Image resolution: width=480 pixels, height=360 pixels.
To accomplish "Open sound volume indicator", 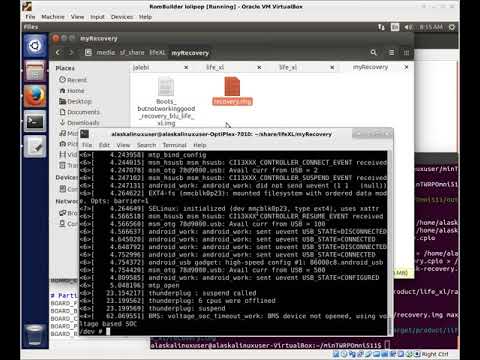I will 409,27.
